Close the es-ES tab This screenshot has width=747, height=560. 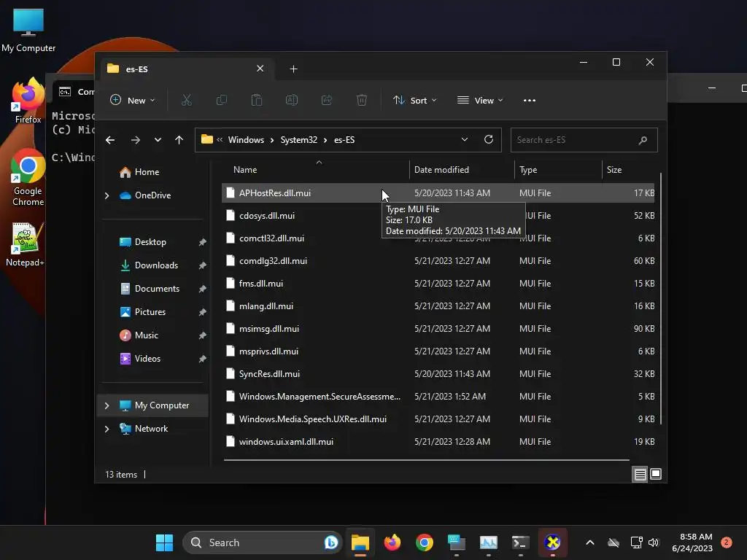click(260, 69)
